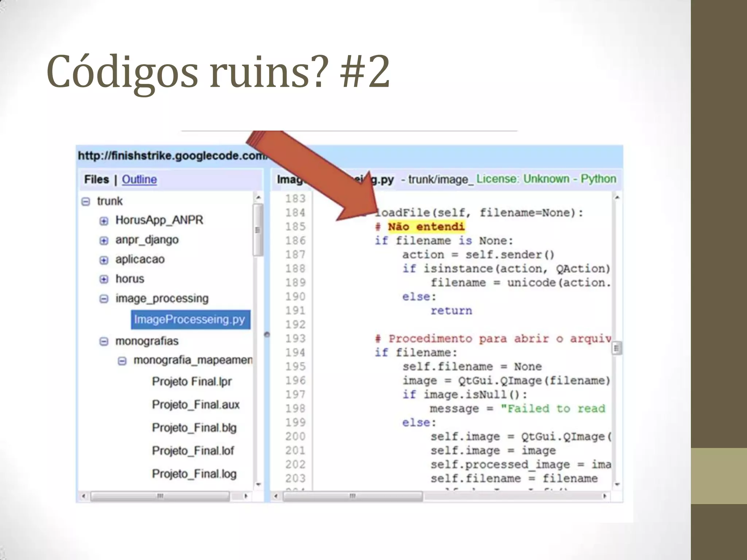Collapse the monografia_mapeamen subfolder icon
The width and height of the screenshot is (747, 560).
pos(122,361)
